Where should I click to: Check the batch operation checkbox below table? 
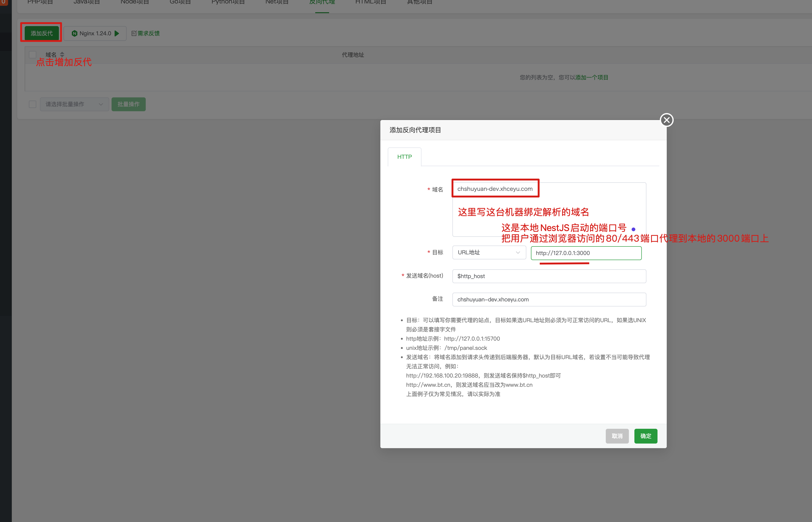click(x=33, y=104)
